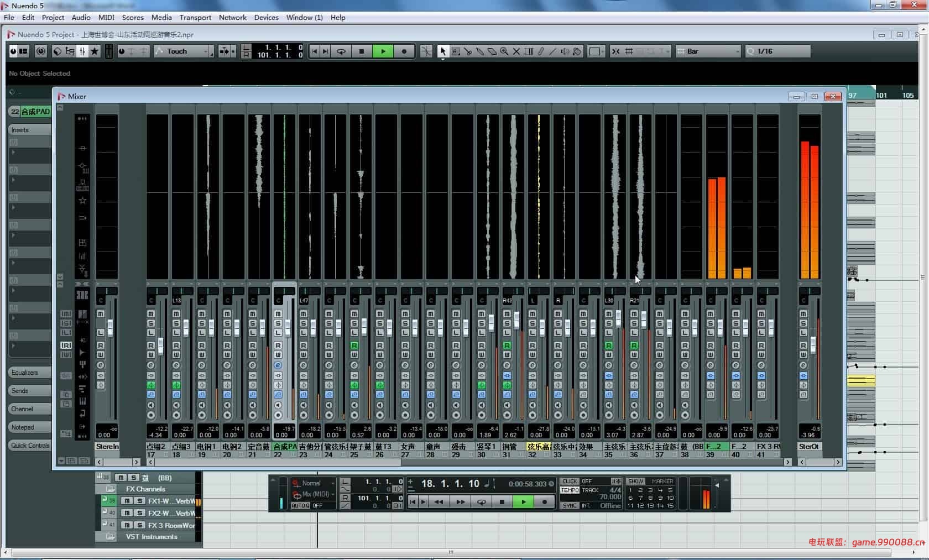Select the Object Selection arrow tool
The height and width of the screenshot is (560, 929).
pos(442,51)
